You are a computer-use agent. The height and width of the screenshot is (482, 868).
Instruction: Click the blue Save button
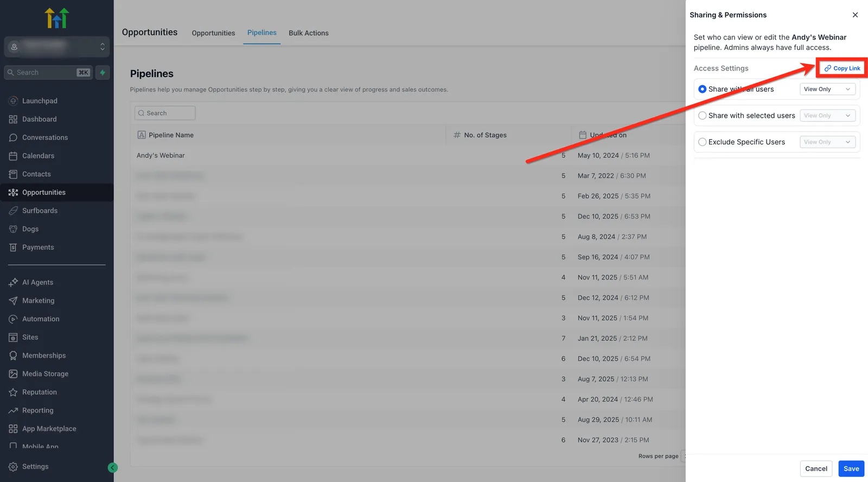click(x=851, y=468)
